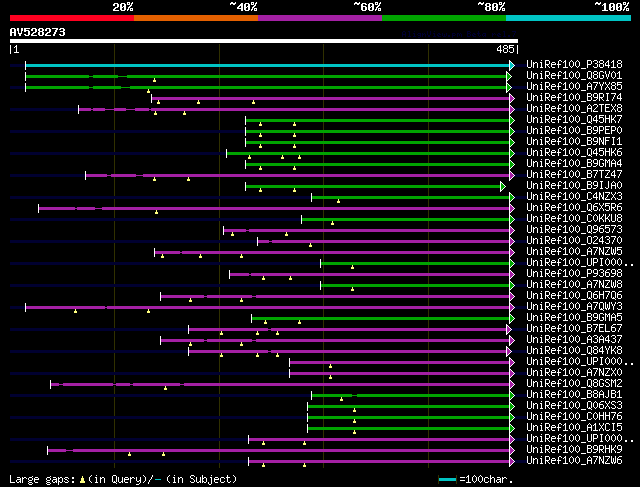Click the cyan arrowhead ending the P38418 alignment
Screen dimensions: 640x487
512,65
